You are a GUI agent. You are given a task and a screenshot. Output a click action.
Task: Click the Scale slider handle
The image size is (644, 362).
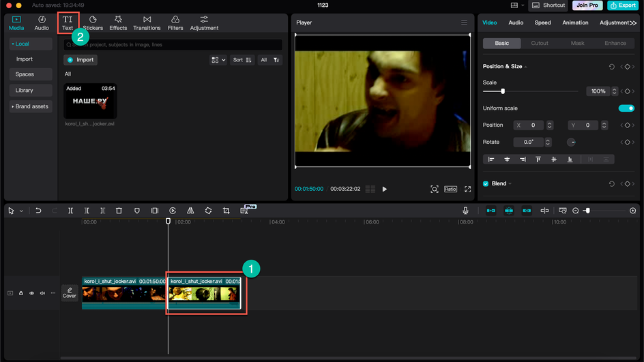pyautogui.click(x=503, y=91)
